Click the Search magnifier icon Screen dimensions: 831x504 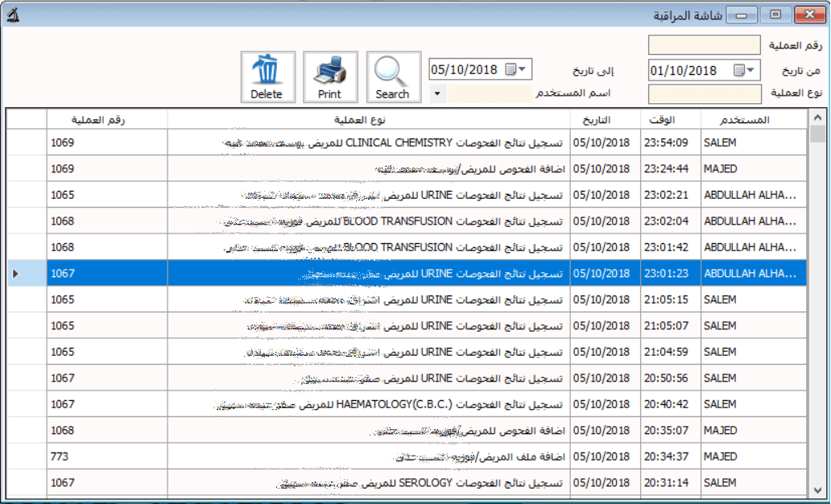393,71
